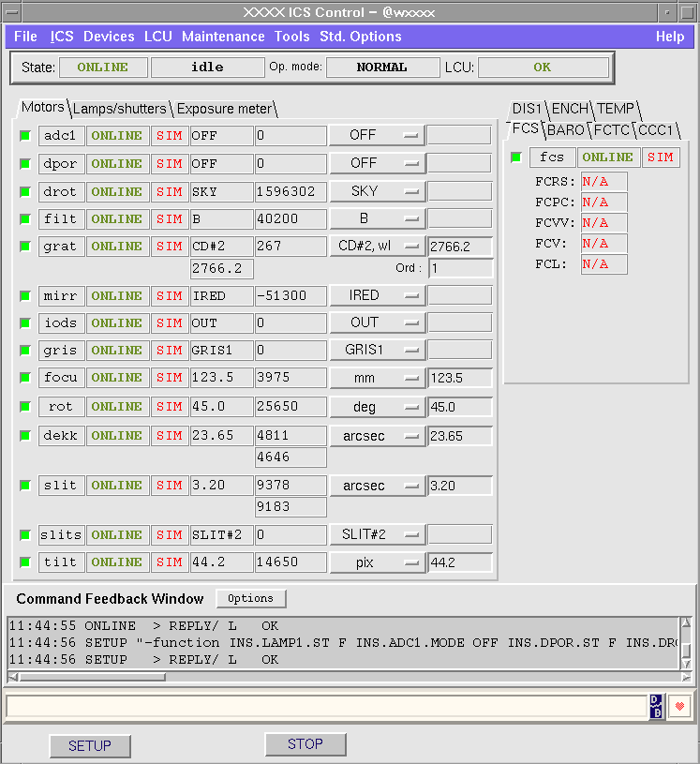This screenshot has height=764, width=700.
Task: Open the window menu button in title bar
Action: click(11, 12)
